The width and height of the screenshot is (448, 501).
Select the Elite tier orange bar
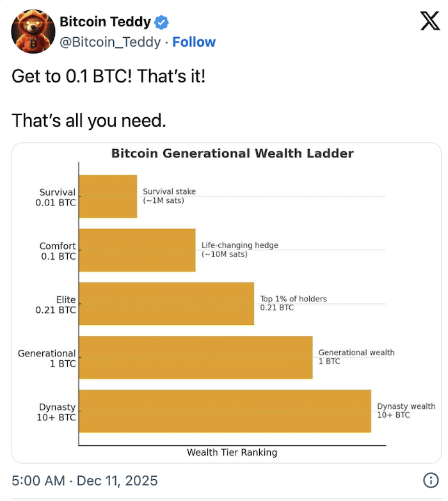(x=166, y=304)
